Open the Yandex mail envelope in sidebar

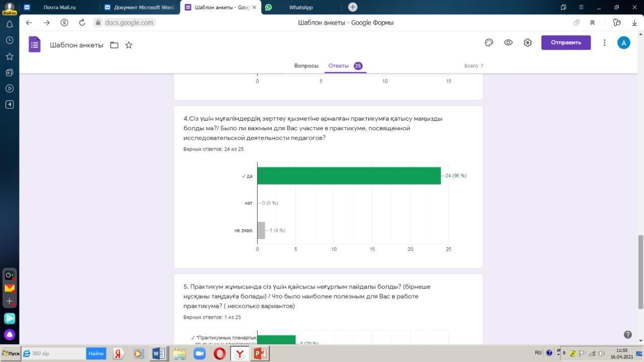tap(10, 288)
